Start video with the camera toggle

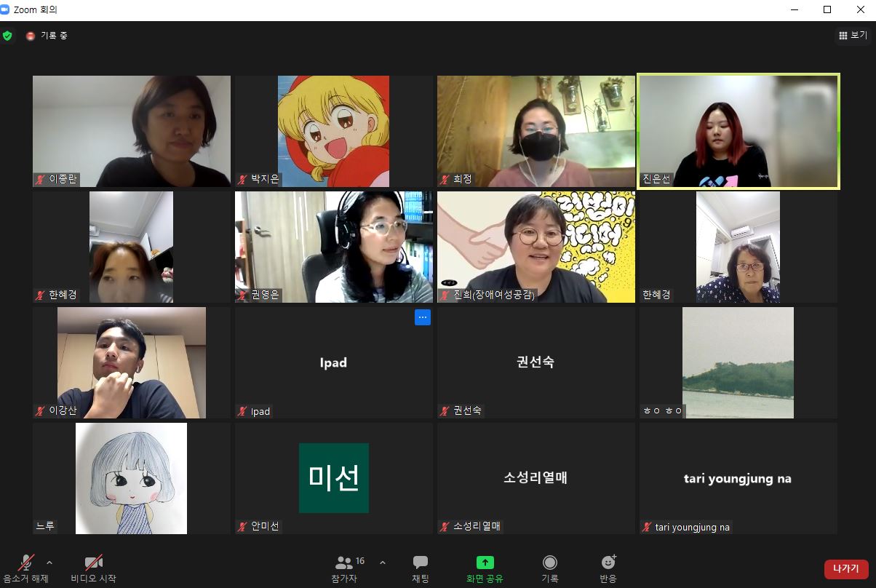click(x=93, y=563)
